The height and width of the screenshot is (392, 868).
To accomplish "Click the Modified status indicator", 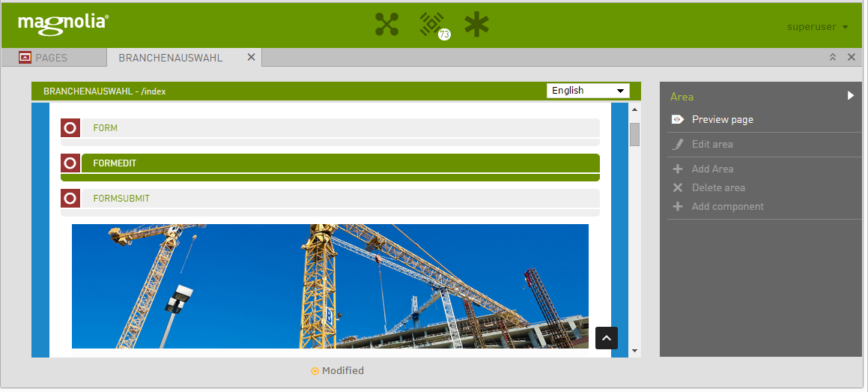I will pos(338,371).
